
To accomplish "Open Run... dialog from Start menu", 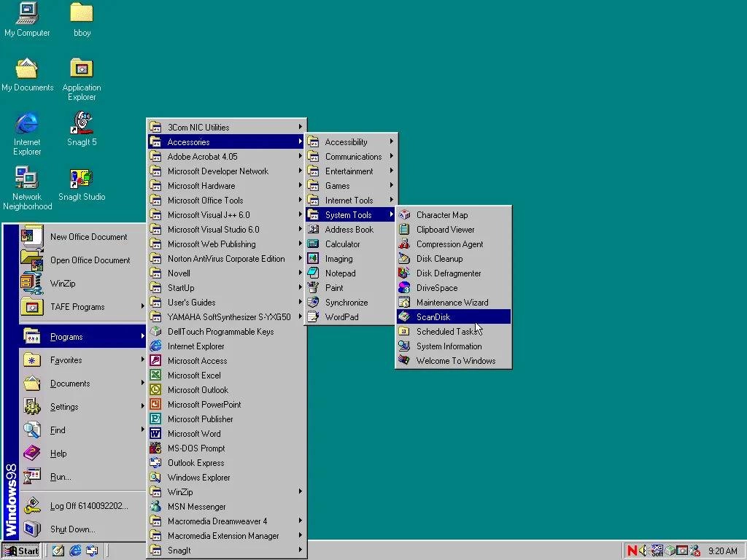I will [x=83, y=477].
